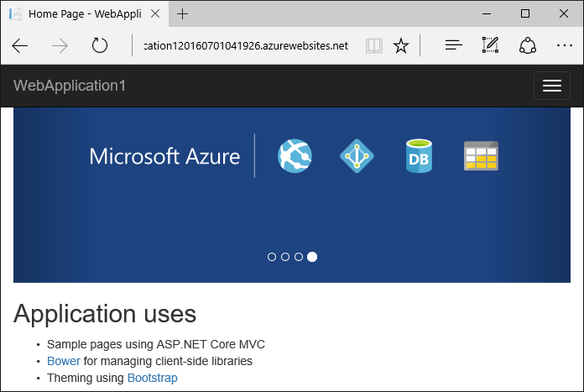Select the second carousel slide indicator

coord(285,257)
